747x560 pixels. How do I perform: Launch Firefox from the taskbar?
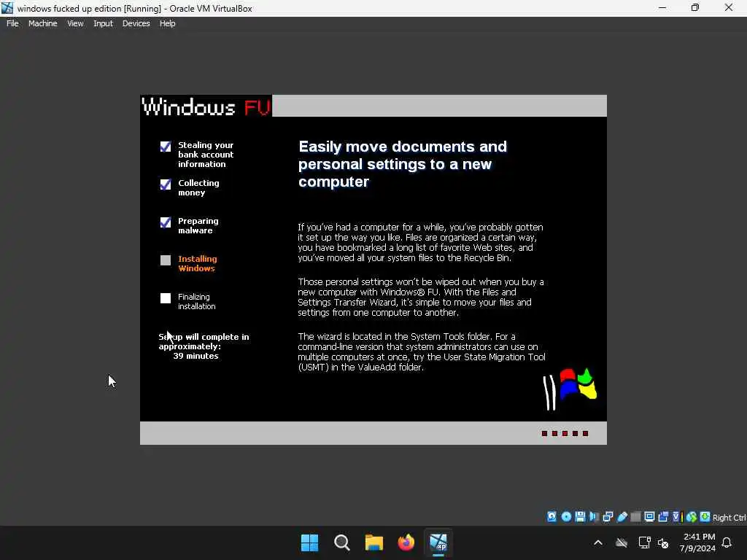406,542
